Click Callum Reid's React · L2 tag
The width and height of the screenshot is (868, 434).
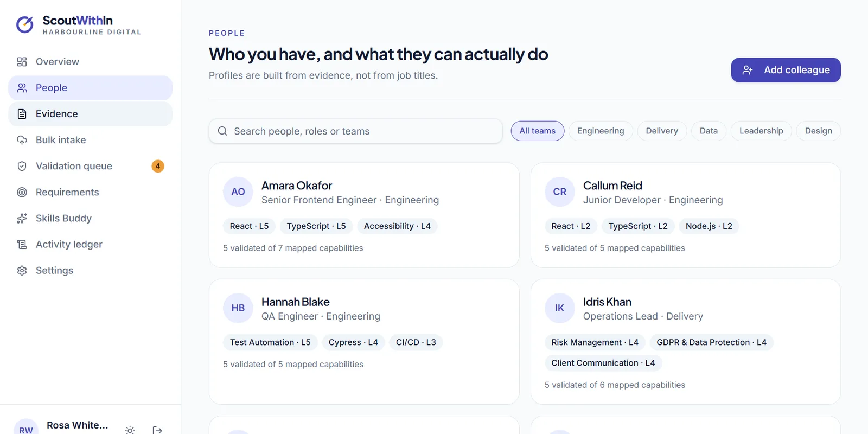(571, 226)
